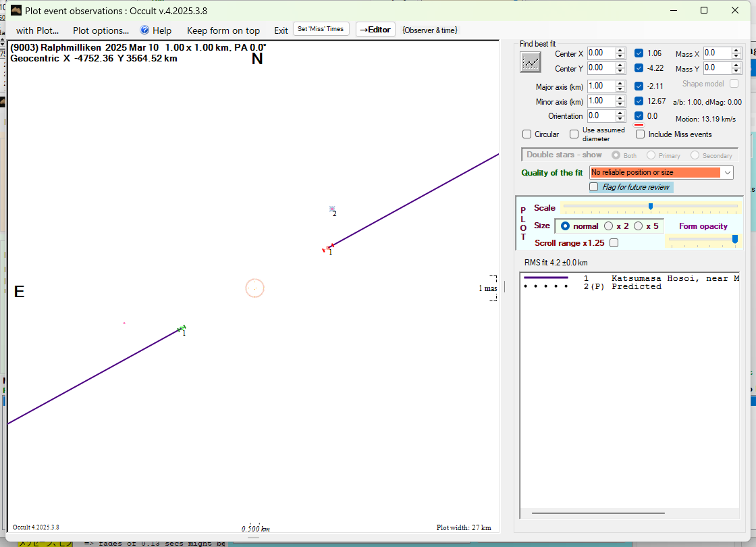Open the 'with Plot...' menu
This screenshot has width=756, height=547.
pos(37,30)
